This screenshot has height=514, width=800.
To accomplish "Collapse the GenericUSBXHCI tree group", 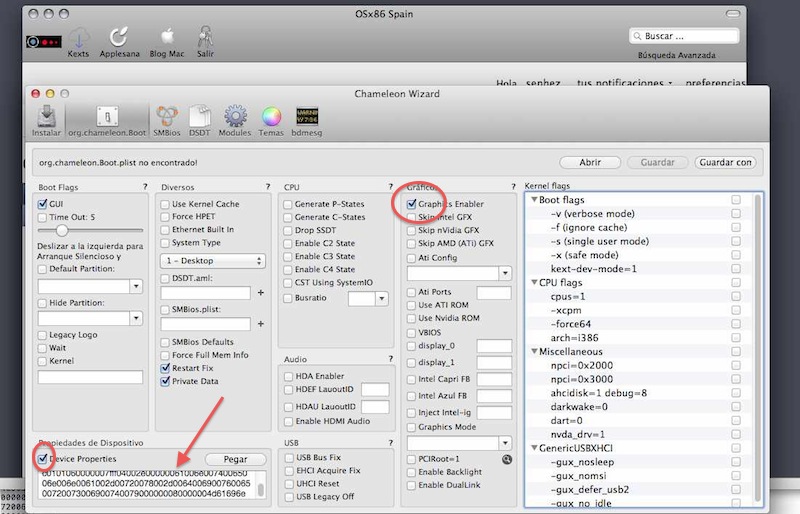I will point(534,448).
